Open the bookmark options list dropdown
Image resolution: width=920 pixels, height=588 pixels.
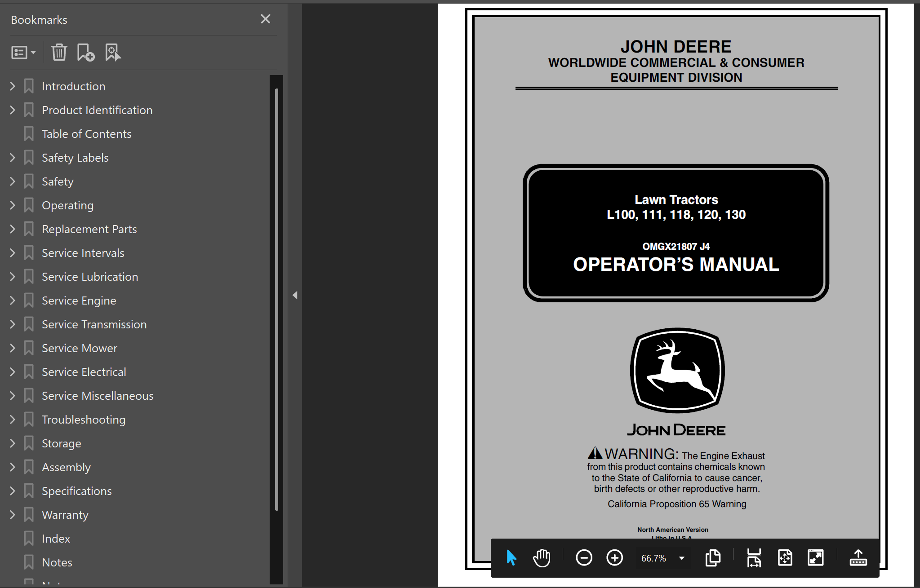click(x=23, y=53)
